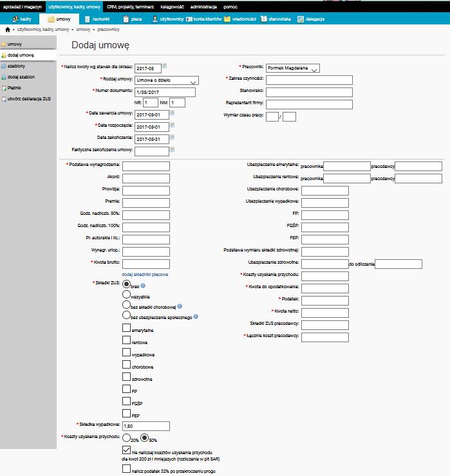The height and width of the screenshot is (476, 450).
Task: Select bez składki chorobowej option
Action: tap(126, 305)
